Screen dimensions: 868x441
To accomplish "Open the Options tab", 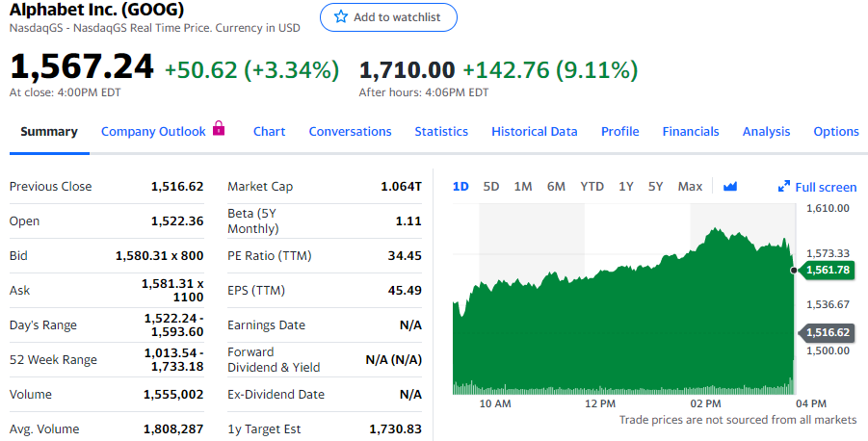I will tap(836, 132).
